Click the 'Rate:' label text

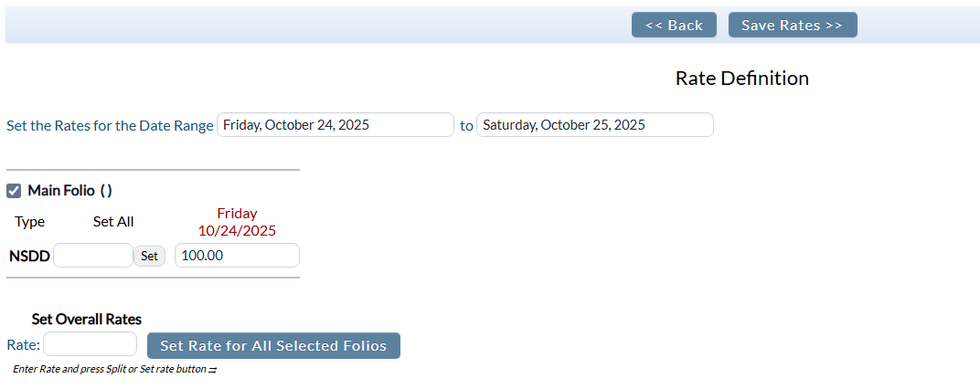[23, 344]
